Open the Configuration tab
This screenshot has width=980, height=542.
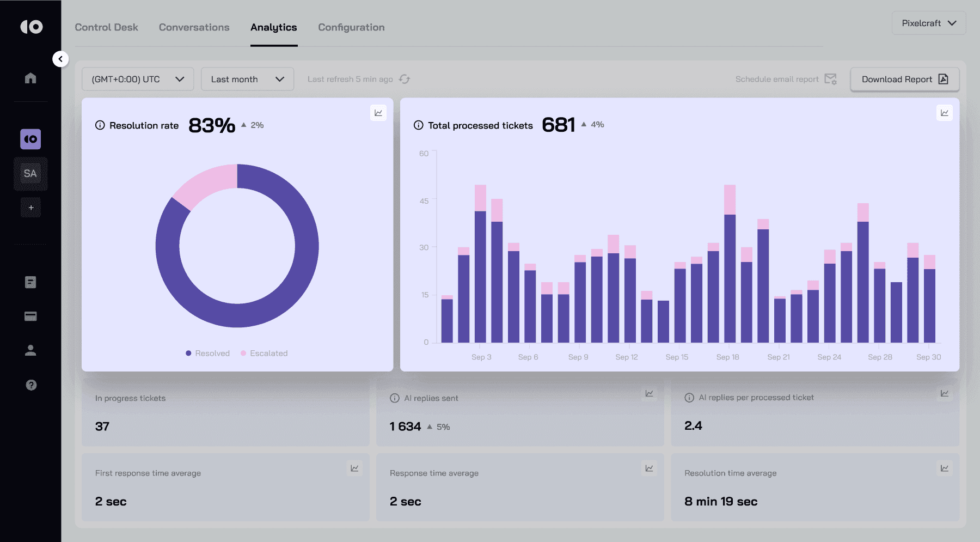pyautogui.click(x=351, y=27)
